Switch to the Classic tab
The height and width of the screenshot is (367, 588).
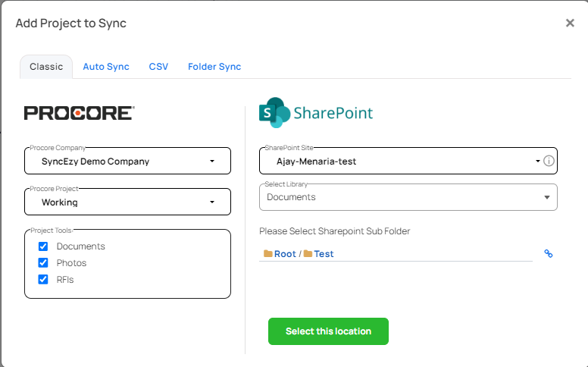pos(46,67)
